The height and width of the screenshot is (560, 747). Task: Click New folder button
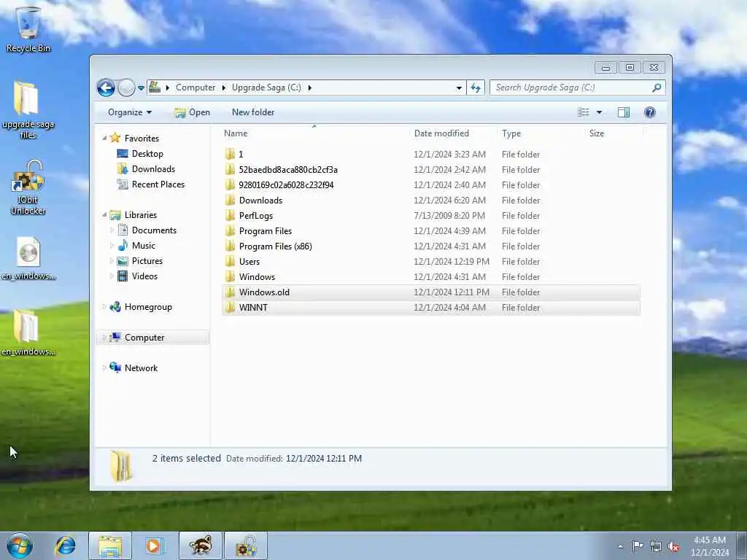pos(253,112)
